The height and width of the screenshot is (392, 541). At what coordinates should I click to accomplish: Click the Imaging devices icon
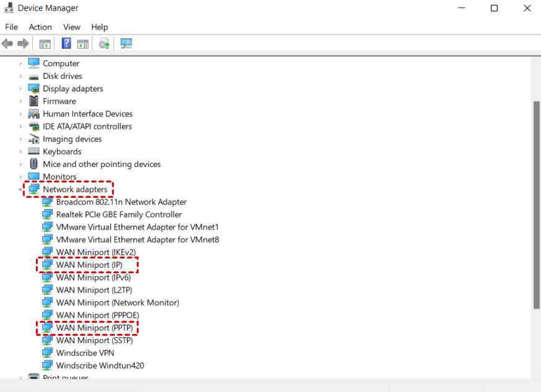[34, 139]
